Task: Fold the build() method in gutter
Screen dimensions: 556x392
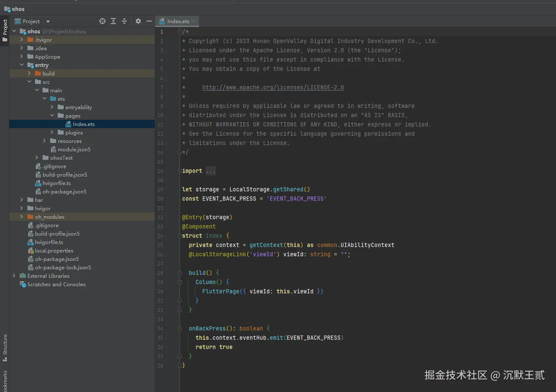Action: [180, 273]
